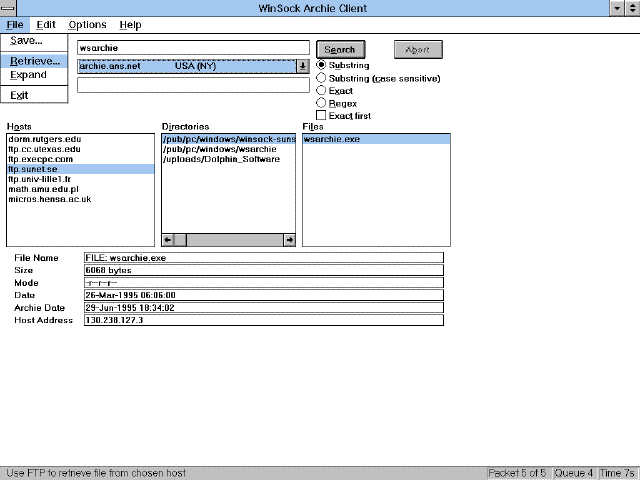Click the File Name field value
The width and height of the screenshot is (640, 480).
264,258
